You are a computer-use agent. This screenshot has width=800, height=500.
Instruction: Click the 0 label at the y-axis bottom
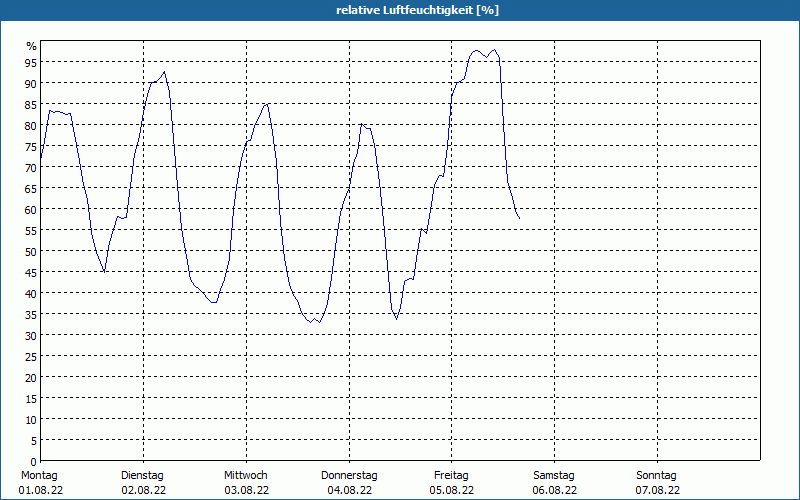click(x=34, y=461)
